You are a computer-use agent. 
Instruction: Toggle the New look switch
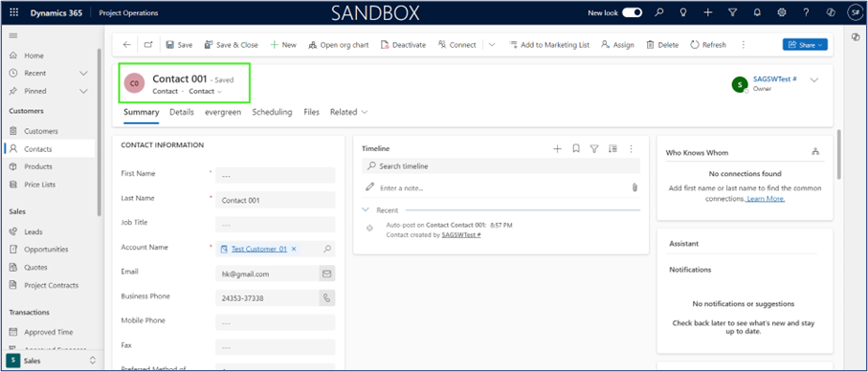pyautogui.click(x=632, y=12)
